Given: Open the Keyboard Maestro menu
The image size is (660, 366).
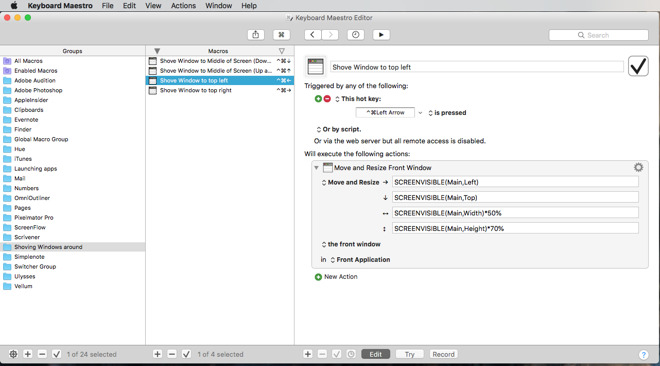Looking at the screenshot, I should (x=60, y=5).
